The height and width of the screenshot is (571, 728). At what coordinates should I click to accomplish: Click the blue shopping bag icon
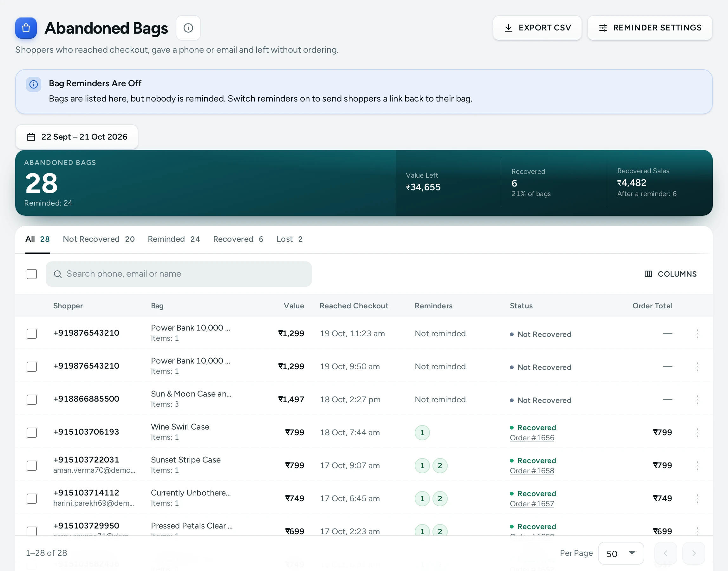point(26,28)
